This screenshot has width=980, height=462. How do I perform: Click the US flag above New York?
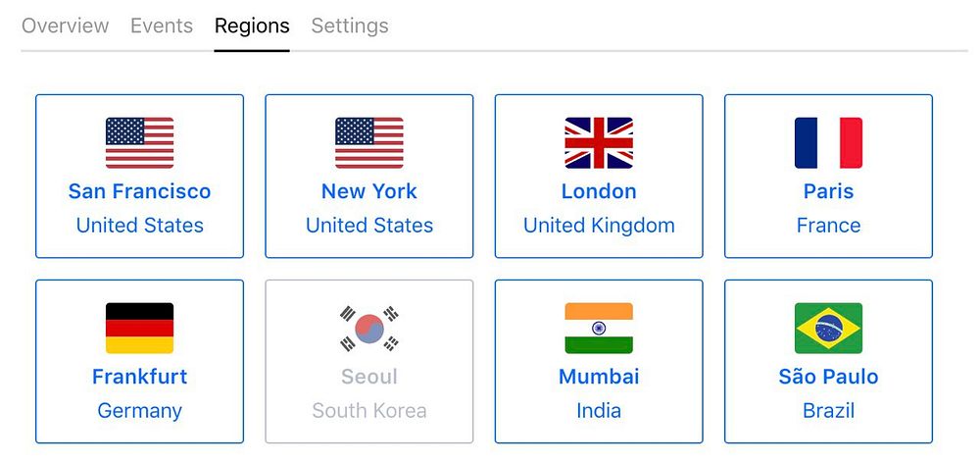point(369,143)
